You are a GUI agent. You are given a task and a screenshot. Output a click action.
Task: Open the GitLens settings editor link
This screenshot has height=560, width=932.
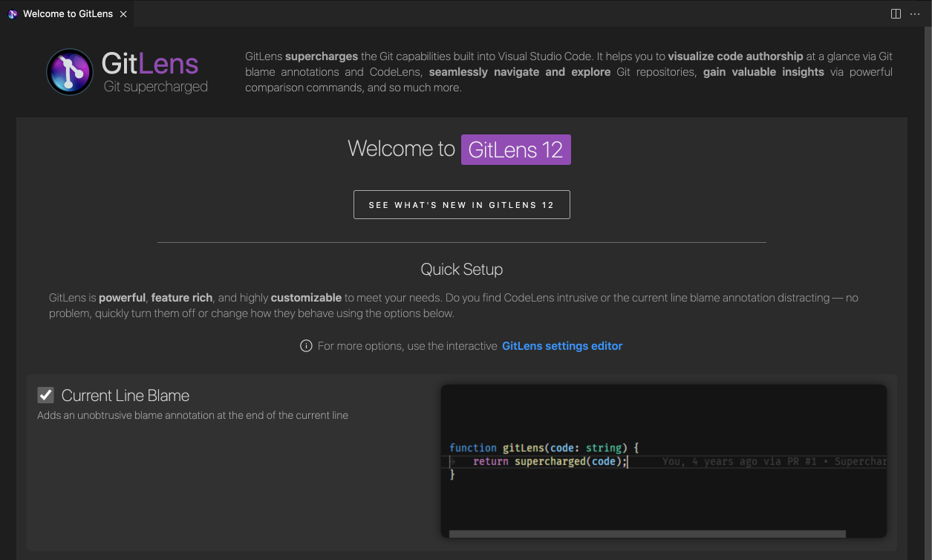562,345
